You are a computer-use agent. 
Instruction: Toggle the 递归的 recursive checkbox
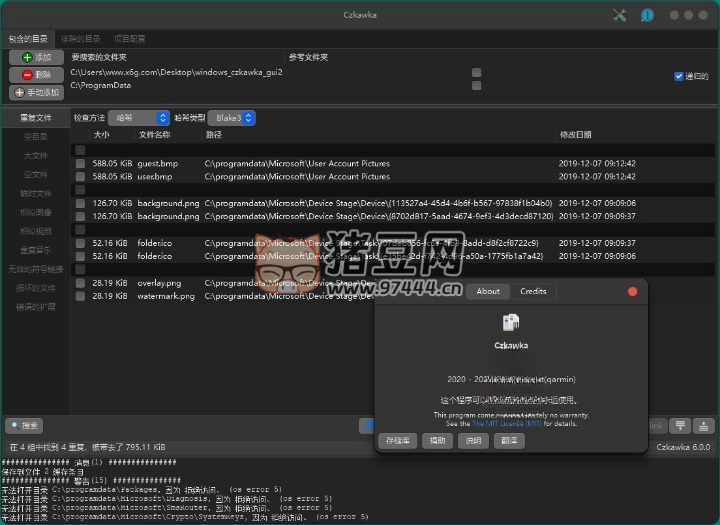point(679,76)
